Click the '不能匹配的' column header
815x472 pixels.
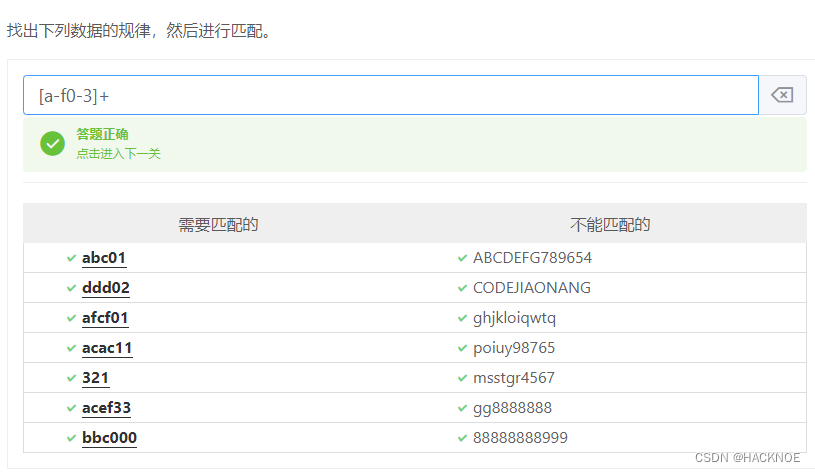[610, 225]
